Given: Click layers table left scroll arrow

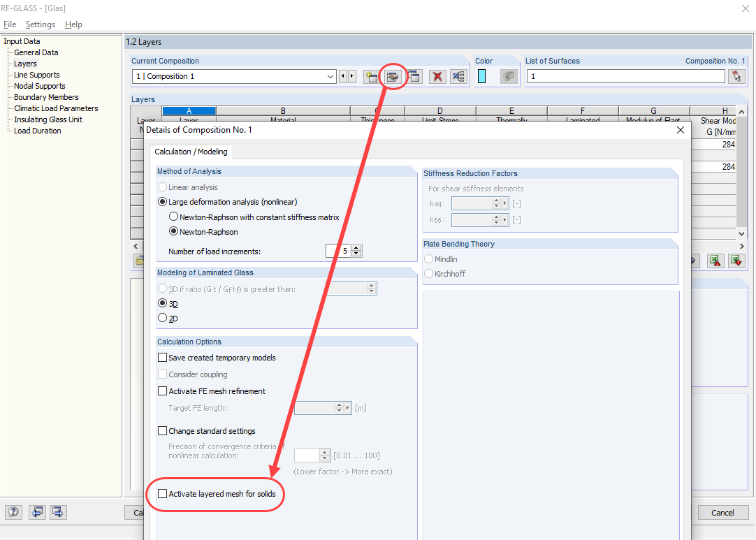Looking at the screenshot, I should point(136,247).
